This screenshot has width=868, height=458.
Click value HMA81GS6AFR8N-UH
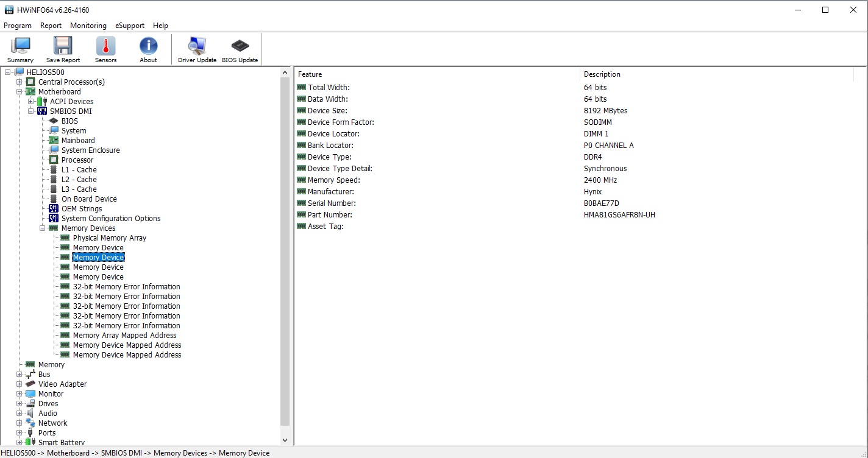(x=619, y=215)
